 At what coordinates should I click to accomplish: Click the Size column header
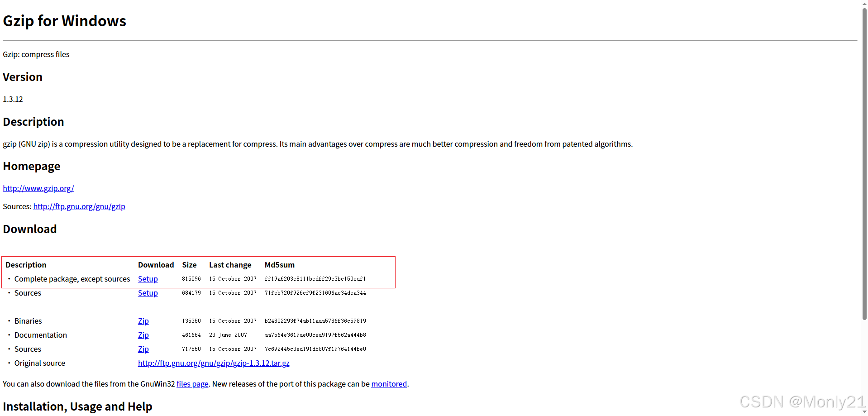189,265
